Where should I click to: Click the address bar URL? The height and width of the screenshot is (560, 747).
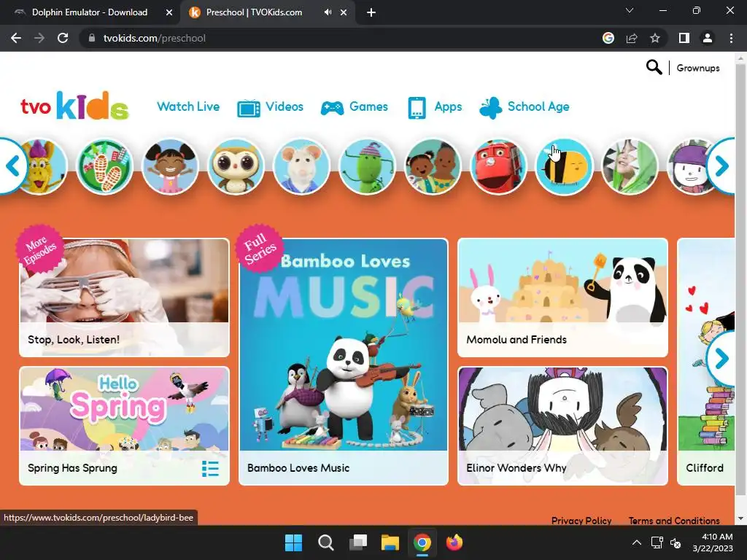point(155,38)
